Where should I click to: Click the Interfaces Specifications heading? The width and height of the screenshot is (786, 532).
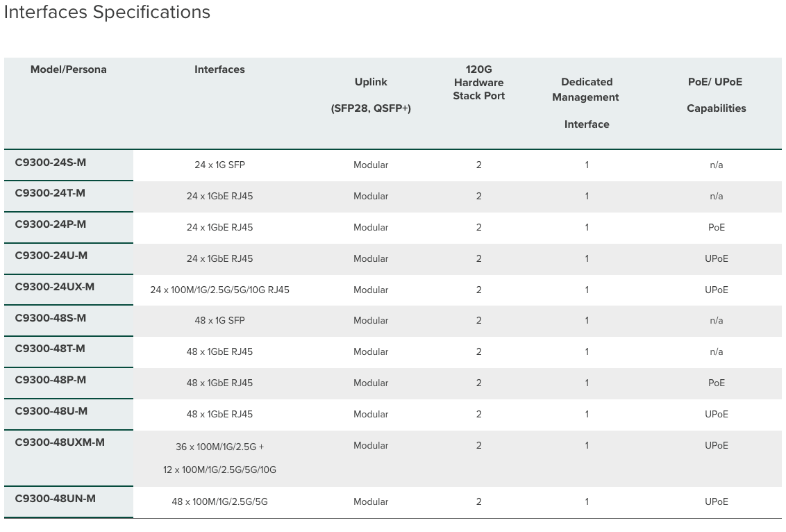coord(108,13)
